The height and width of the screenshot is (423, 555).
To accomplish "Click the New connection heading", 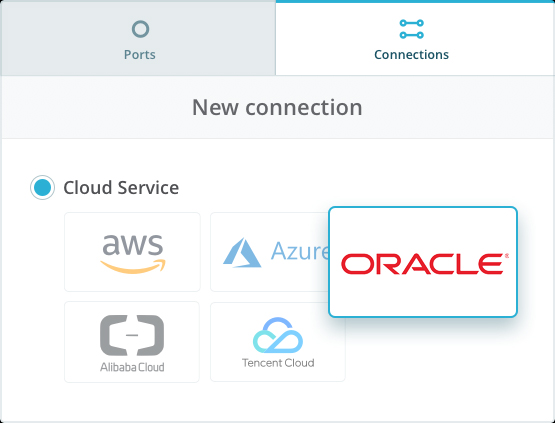I will (x=277, y=107).
